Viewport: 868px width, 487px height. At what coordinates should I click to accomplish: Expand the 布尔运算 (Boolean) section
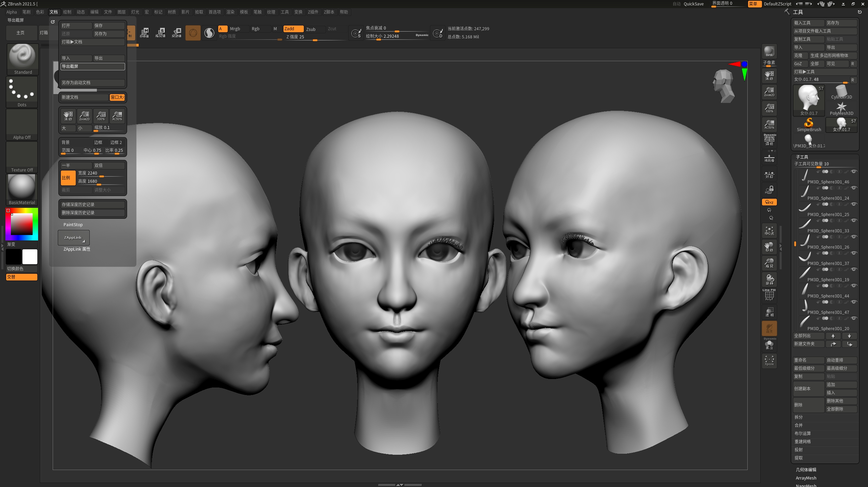(802, 433)
